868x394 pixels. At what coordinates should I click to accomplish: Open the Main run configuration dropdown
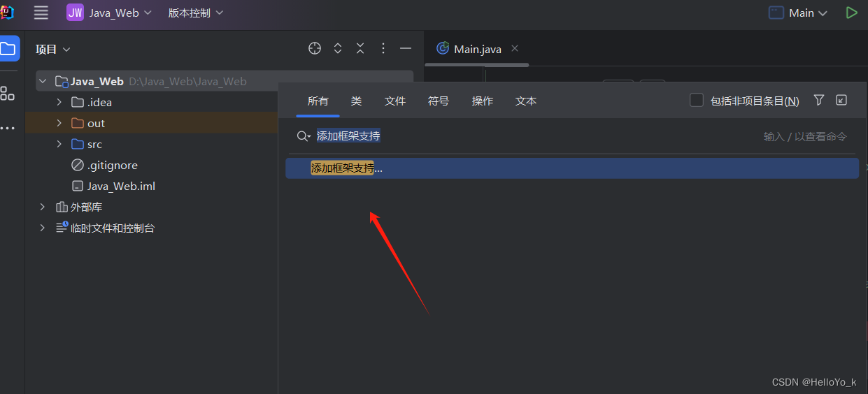(x=798, y=13)
